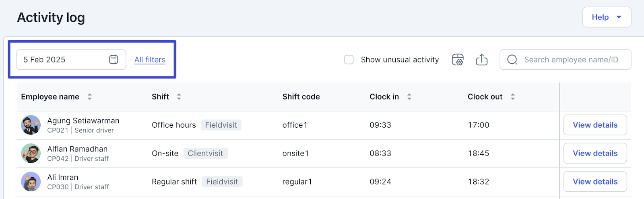Viewport: 644px width, 199px height.
Task: Expand the Help dropdown
Action: (x=607, y=17)
